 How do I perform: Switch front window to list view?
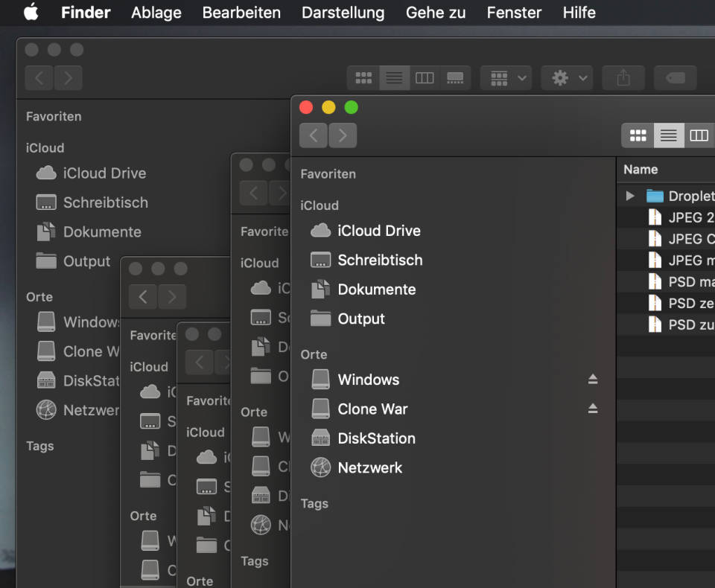(x=669, y=135)
